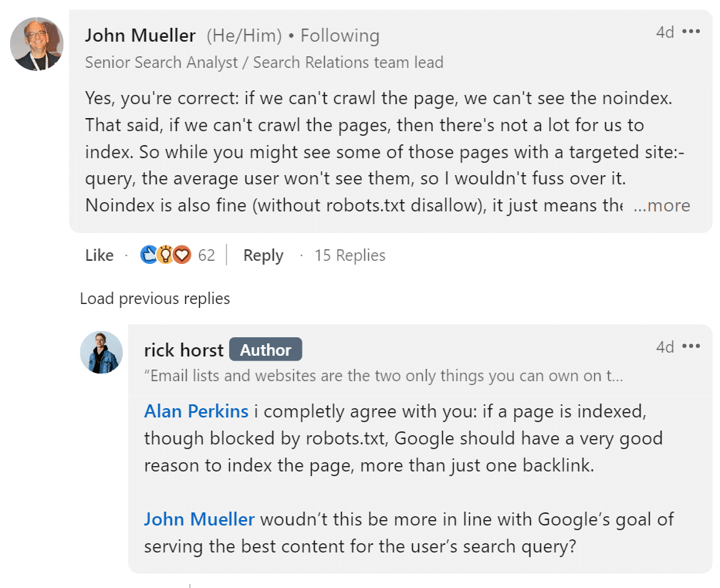Reply to John Mueller's comment

(263, 255)
